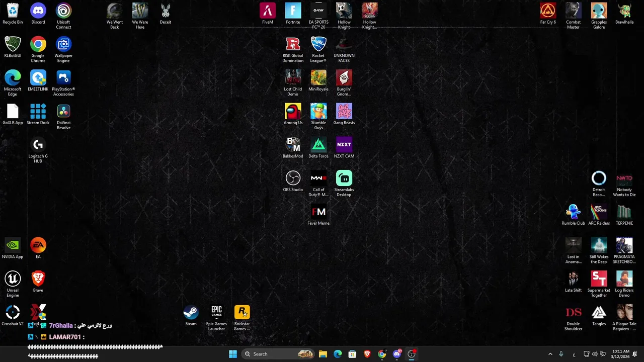Open EMEETLINK desktop icon

38,81
